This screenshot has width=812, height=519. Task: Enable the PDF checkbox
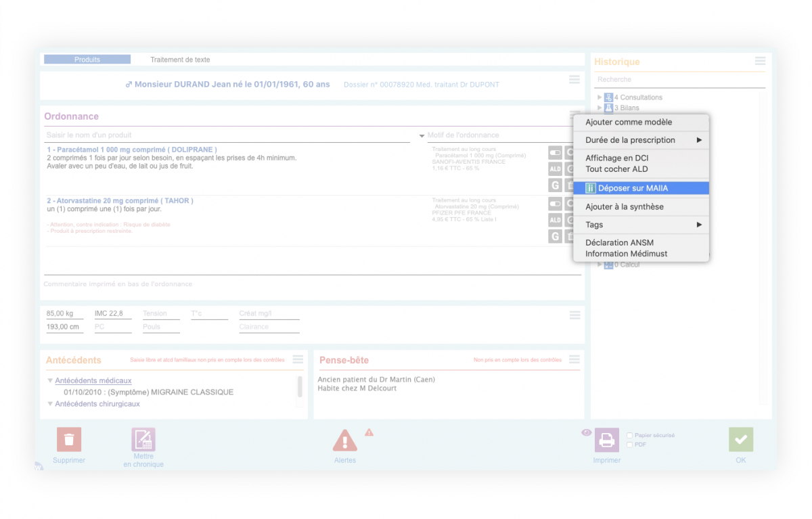pyautogui.click(x=630, y=445)
